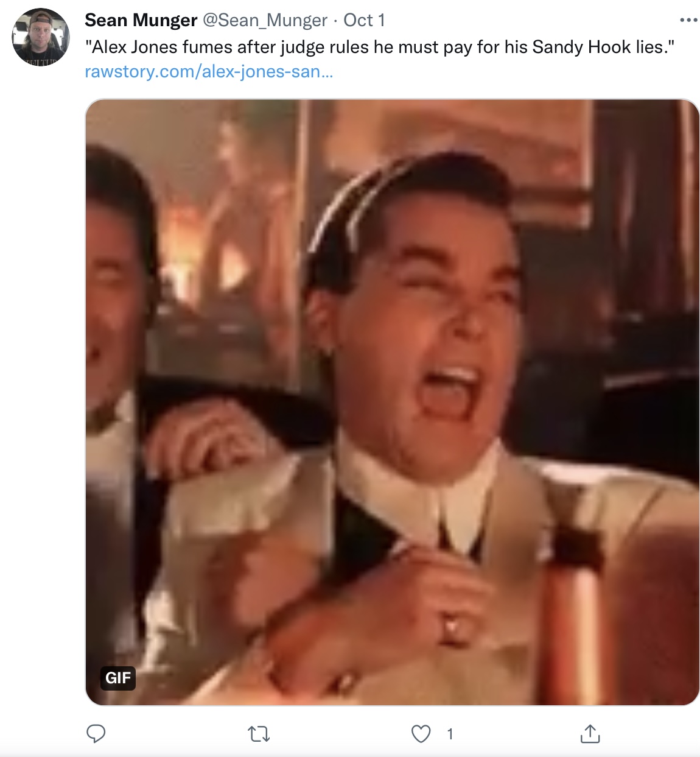Open the three-dot more options menu
Image resolution: width=700 pixels, height=757 pixels.
pos(688,20)
